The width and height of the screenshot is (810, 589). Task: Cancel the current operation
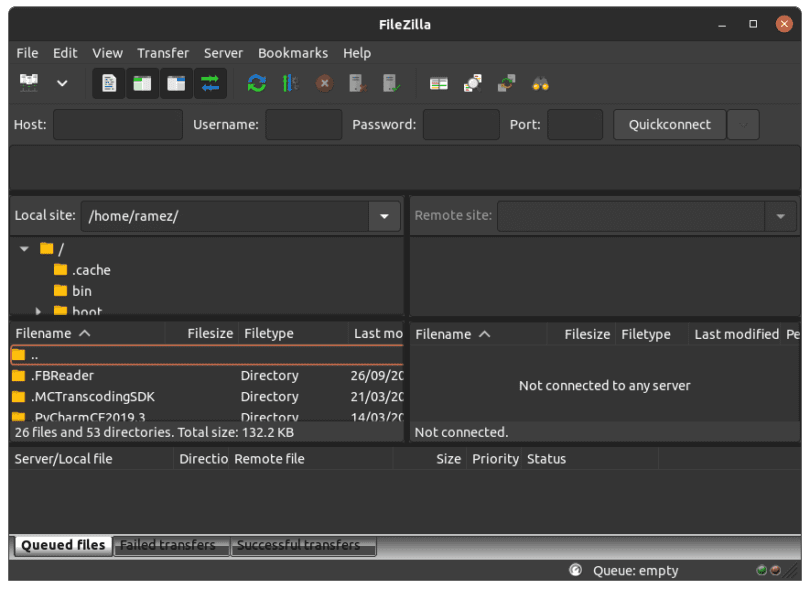pyautogui.click(x=324, y=83)
